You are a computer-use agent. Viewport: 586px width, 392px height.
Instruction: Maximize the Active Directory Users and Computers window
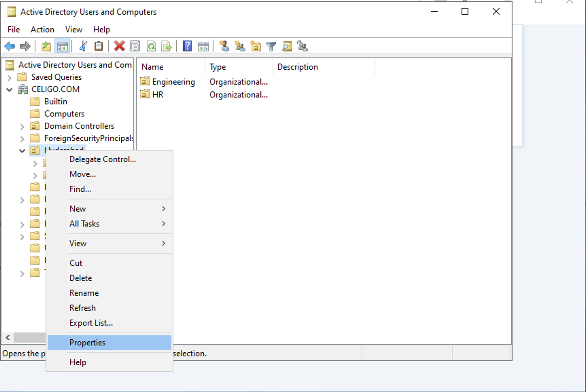(465, 12)
